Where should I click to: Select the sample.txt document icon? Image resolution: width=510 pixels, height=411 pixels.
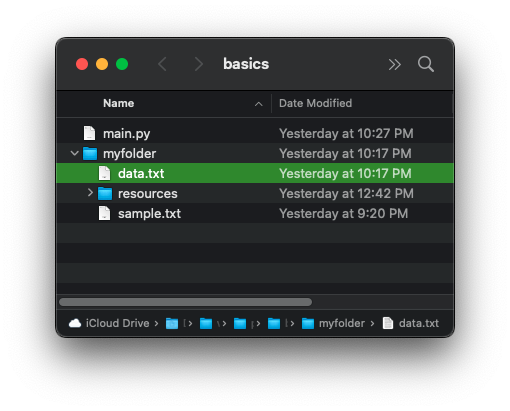(104, 213)
